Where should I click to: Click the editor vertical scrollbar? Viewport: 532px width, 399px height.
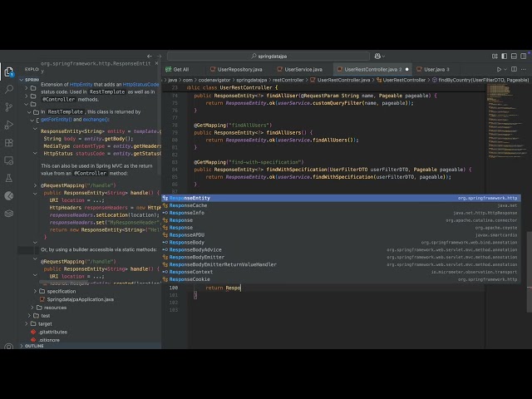[530, 272]
